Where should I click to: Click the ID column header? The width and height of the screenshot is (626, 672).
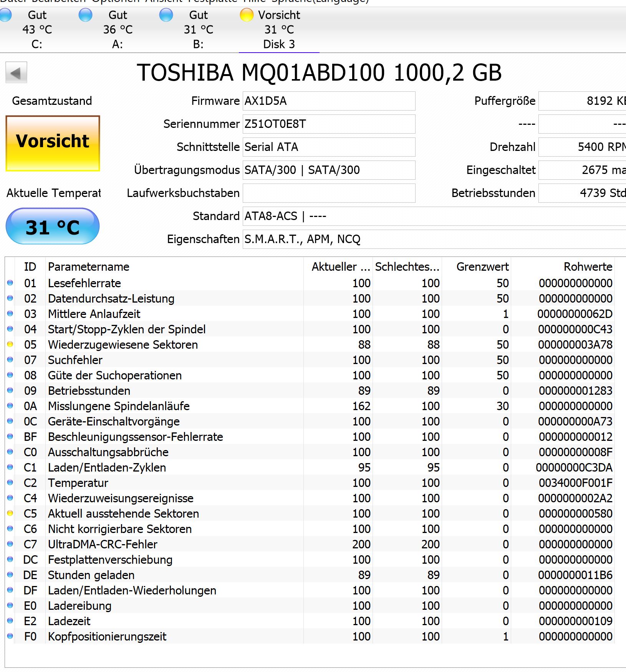(x=30, y=266)
